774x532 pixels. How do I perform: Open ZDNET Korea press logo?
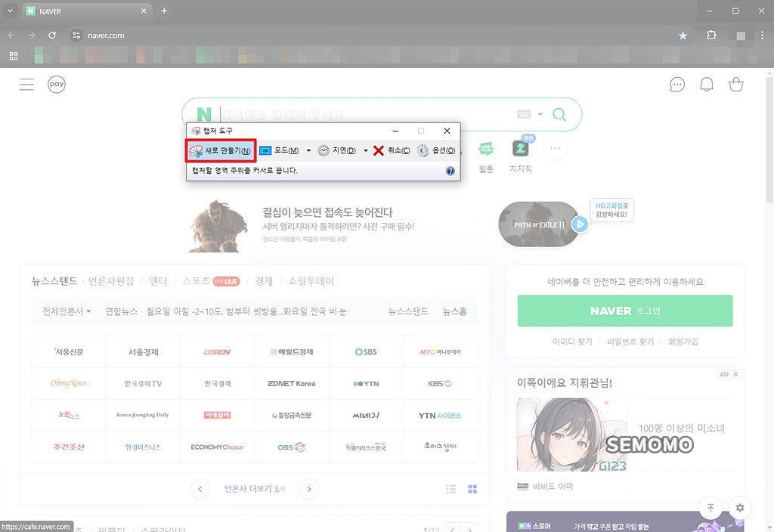click(291, 383)
